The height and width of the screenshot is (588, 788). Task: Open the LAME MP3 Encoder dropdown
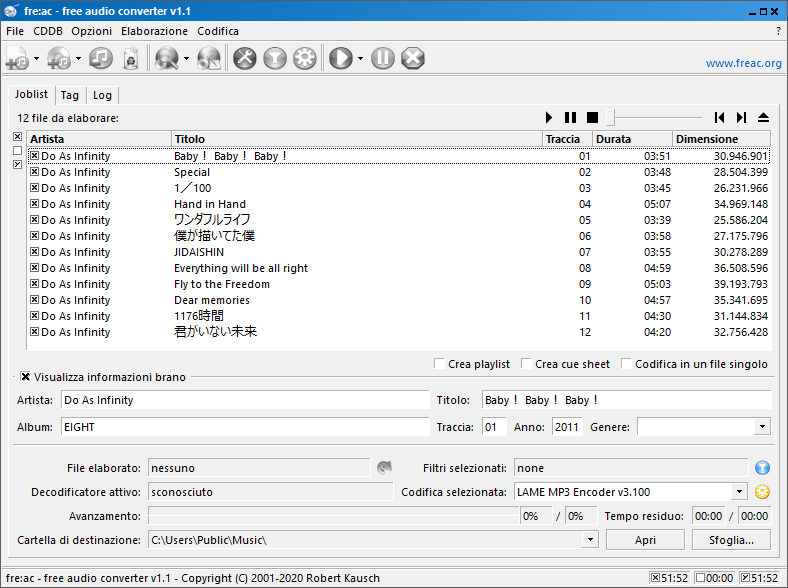tap(739, 492)
